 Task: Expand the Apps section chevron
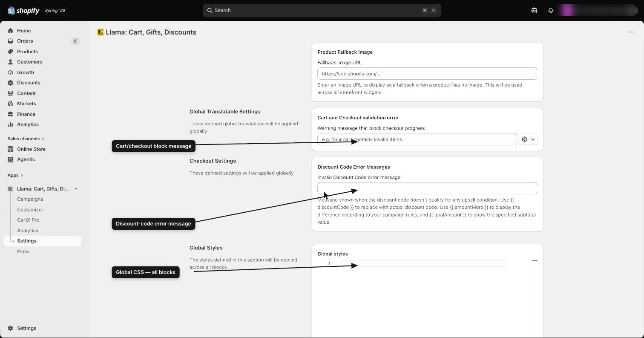click(x=22, y=175)
